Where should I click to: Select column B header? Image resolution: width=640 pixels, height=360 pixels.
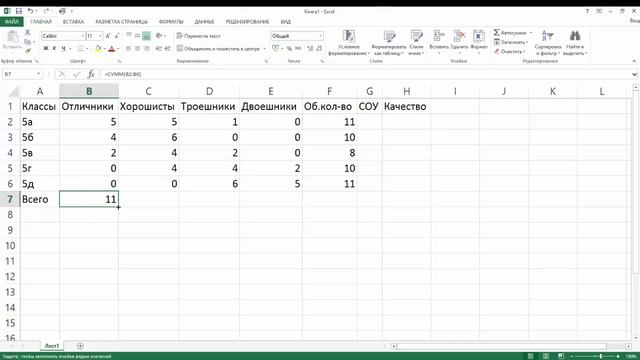click(x=89, y=91)
